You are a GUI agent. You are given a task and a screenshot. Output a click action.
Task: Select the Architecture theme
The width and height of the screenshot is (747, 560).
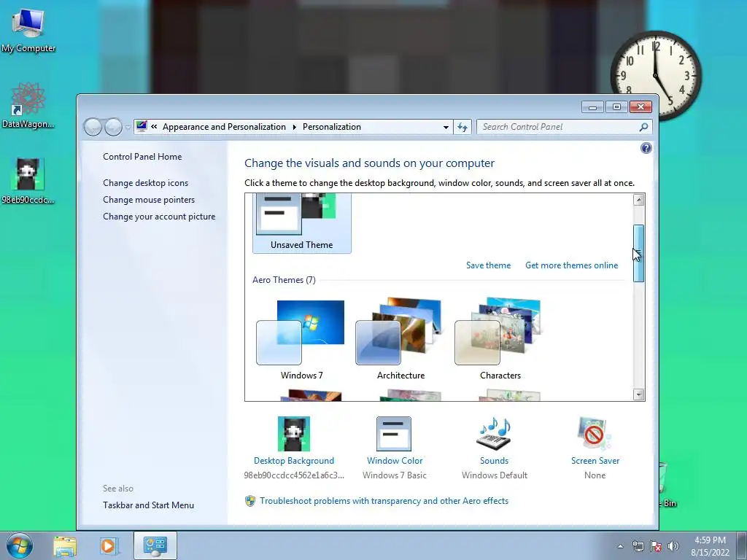(400, 339)
